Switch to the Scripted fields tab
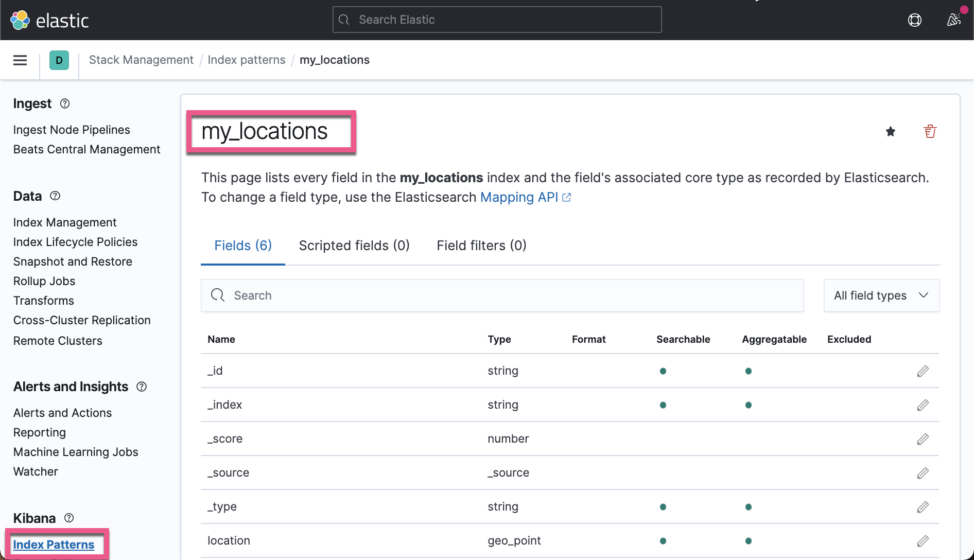The image size is (974, 560). (354, 246)
